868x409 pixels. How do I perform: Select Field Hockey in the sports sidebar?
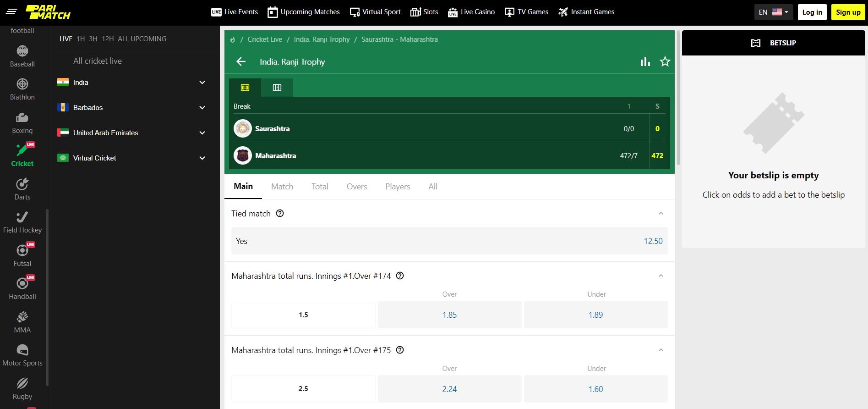click(x=22, y=223)
